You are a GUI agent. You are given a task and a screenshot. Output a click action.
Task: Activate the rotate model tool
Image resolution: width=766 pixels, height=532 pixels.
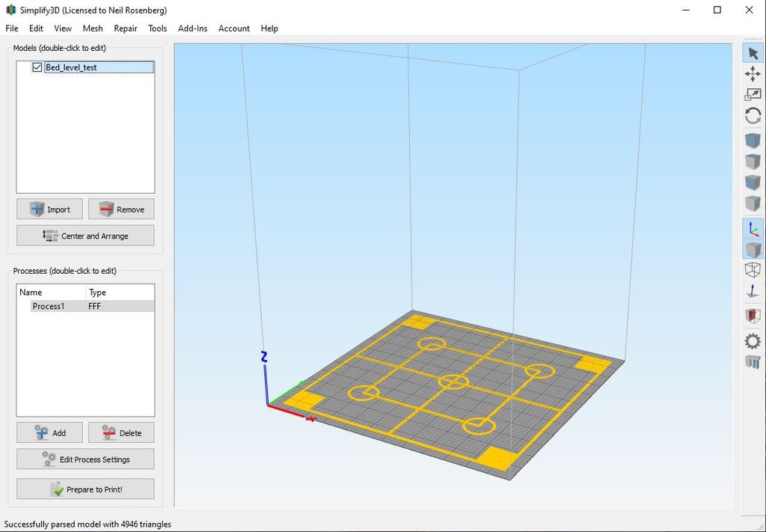[753, 115]
